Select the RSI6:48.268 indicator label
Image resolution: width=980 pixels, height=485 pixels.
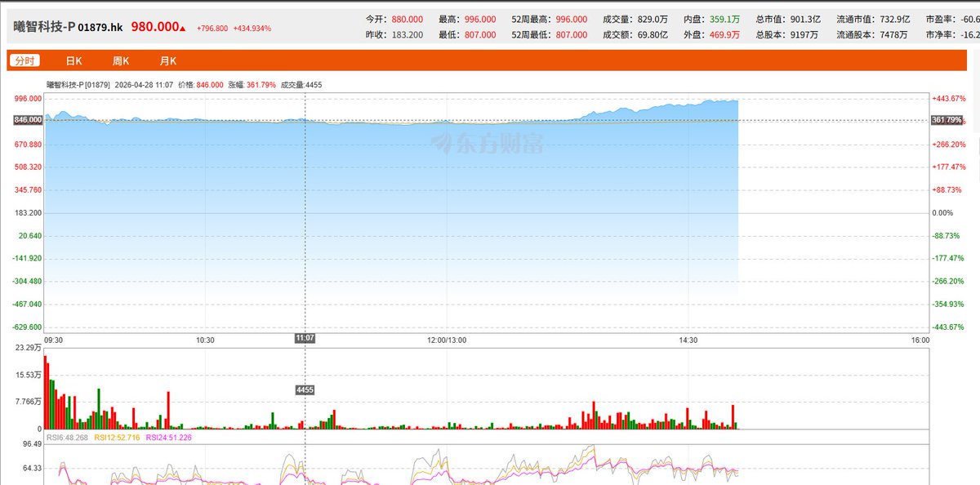point(67,438)
